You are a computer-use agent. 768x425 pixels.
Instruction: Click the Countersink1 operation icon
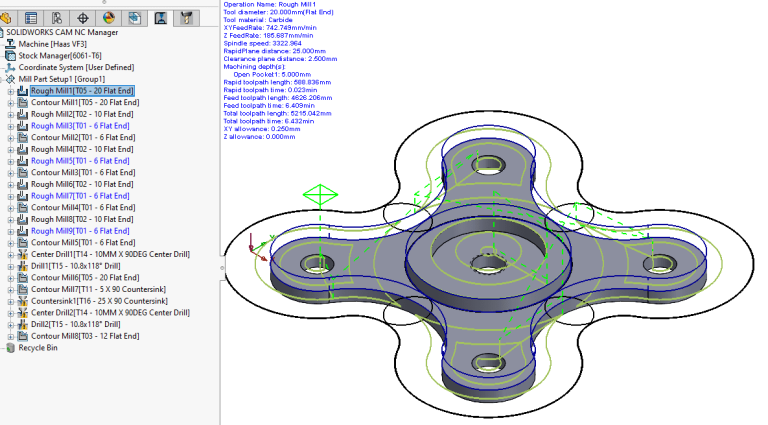(23, 301)
